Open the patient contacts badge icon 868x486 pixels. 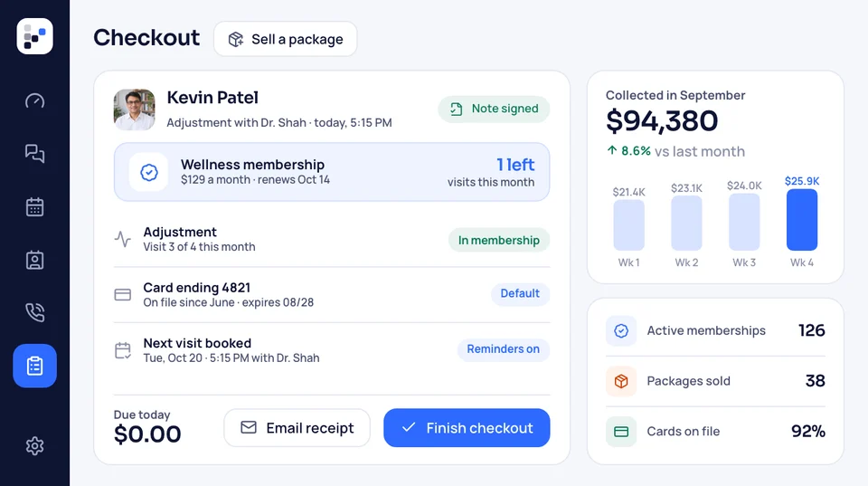coord(35,260)
